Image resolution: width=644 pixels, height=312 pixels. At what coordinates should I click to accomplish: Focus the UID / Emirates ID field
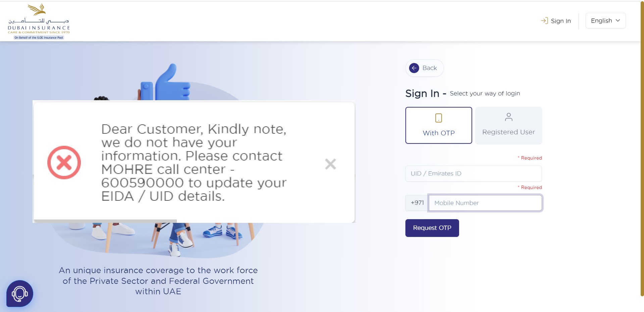click(x=473, y=174)
